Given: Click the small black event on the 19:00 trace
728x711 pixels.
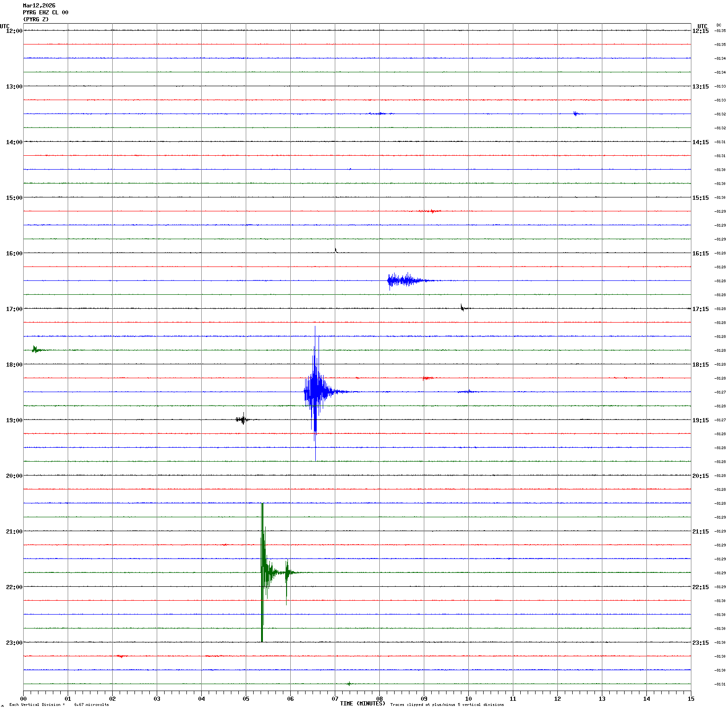Looking at the screenshot, I should click(x=243, y=419).
